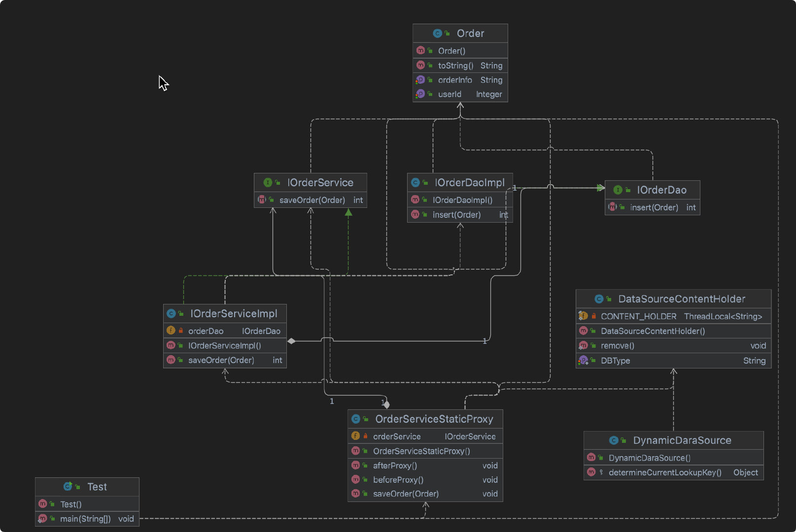Click the class icon beside Order title
The height and width of the screenshot is (532, 796).
tap(437, 33)
